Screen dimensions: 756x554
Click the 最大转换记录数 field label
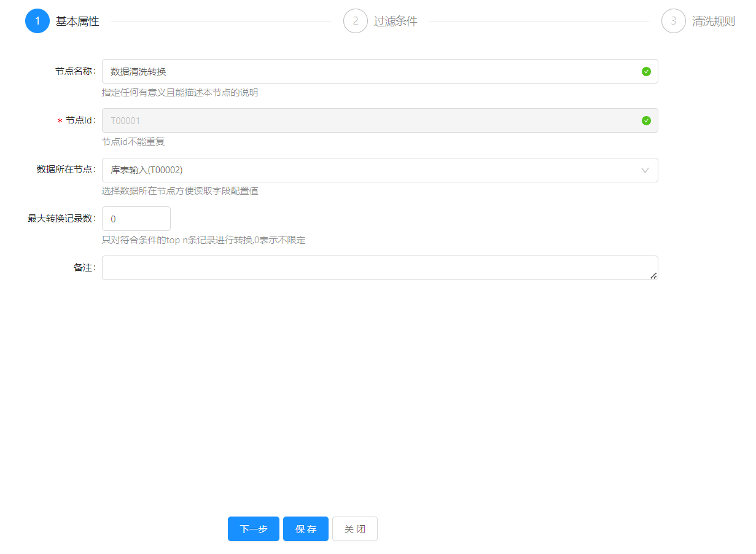tap(61, 219)
